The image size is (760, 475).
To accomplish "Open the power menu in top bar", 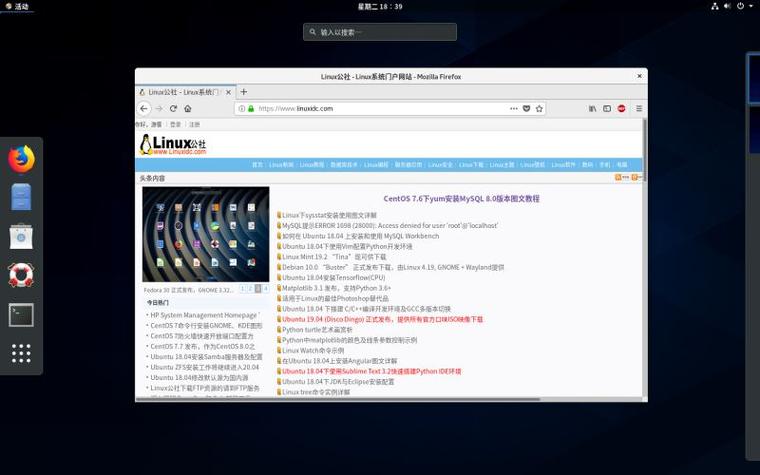I will click(740, 6).
